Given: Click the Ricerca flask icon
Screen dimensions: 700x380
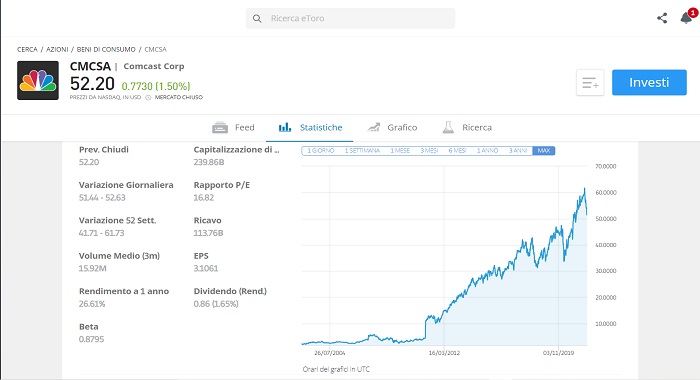Looking at the screenshot, I should point(448,127).
